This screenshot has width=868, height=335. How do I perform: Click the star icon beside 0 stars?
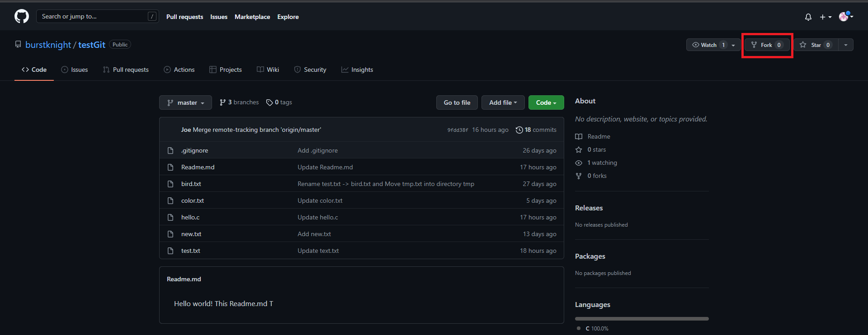pos(579,149)
